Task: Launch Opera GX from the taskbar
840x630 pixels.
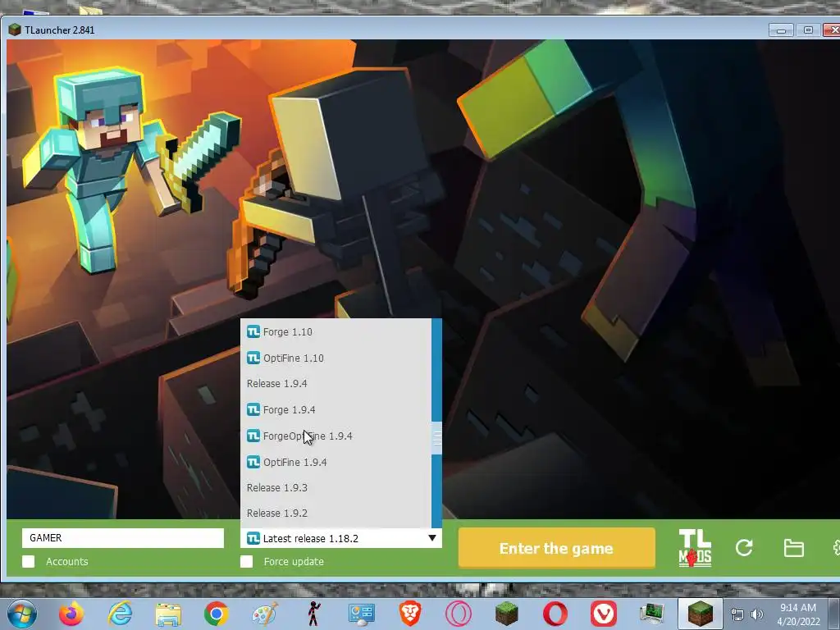Action: tap(459, 614)
